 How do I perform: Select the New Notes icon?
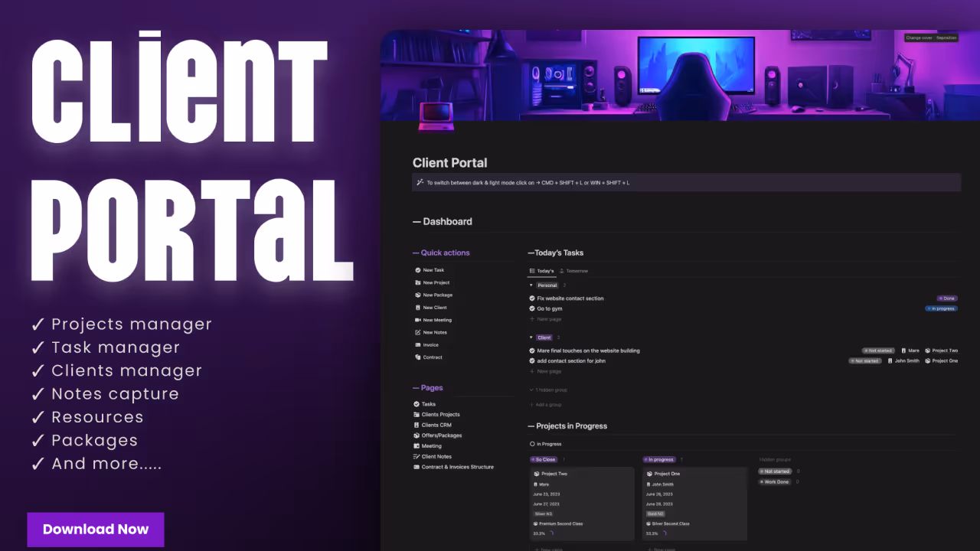418,332
